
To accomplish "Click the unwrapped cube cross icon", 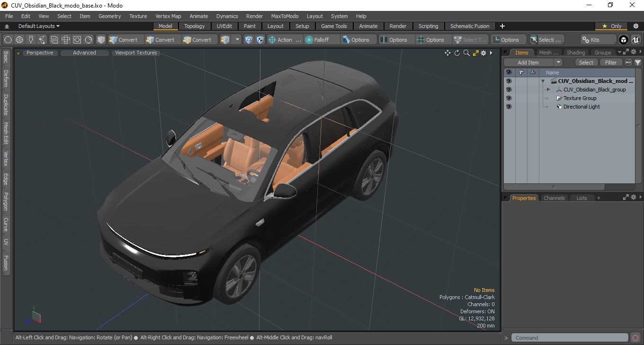I will 65,40.
